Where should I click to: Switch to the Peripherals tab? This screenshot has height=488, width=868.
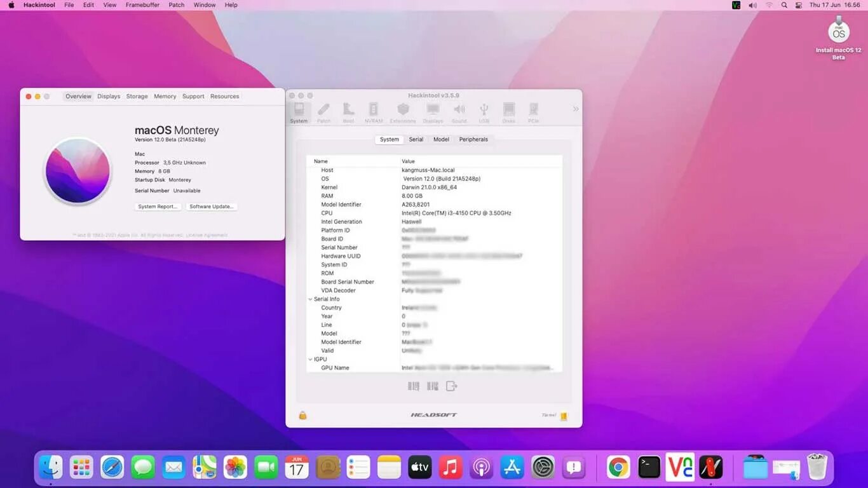473,139
